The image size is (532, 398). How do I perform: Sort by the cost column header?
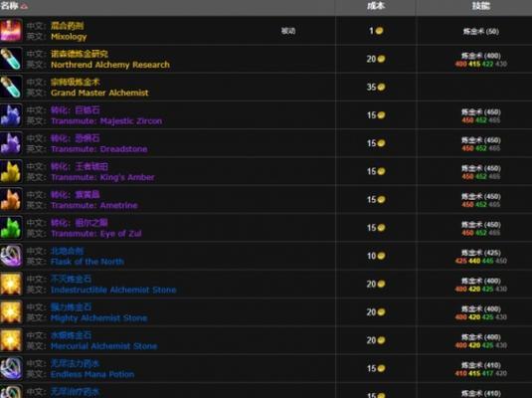click(376, 6)
